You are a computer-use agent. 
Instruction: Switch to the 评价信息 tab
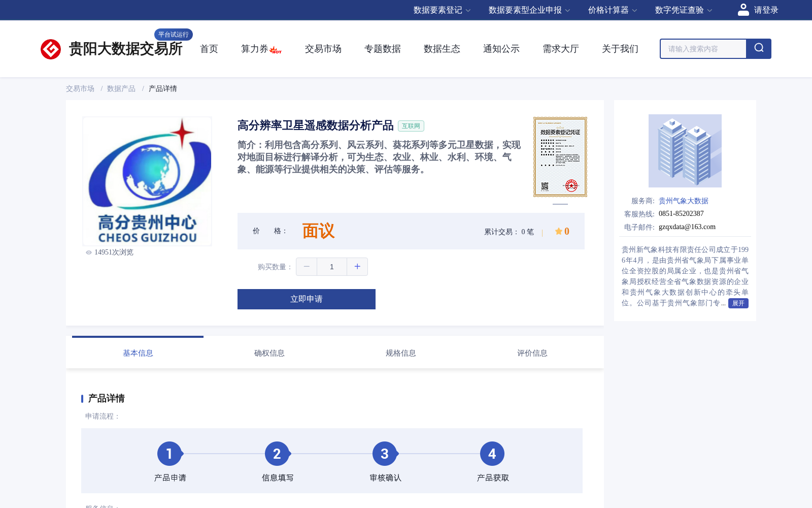coord(532,353)
